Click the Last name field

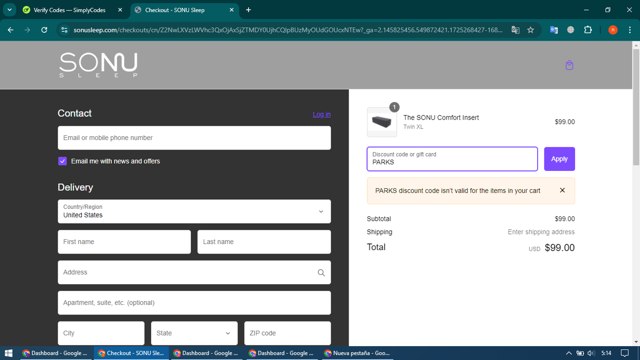[264, 242]
